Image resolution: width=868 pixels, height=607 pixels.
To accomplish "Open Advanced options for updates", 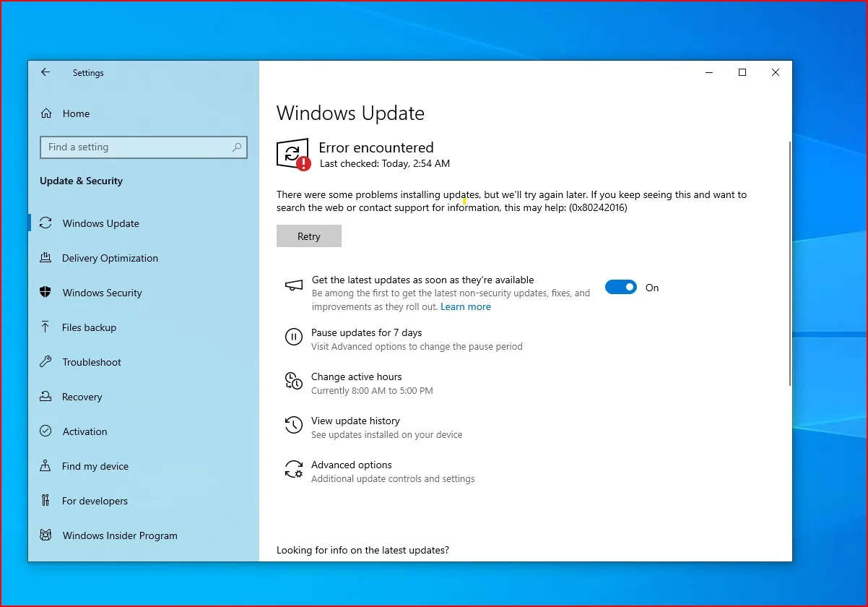I will (351, 465).
